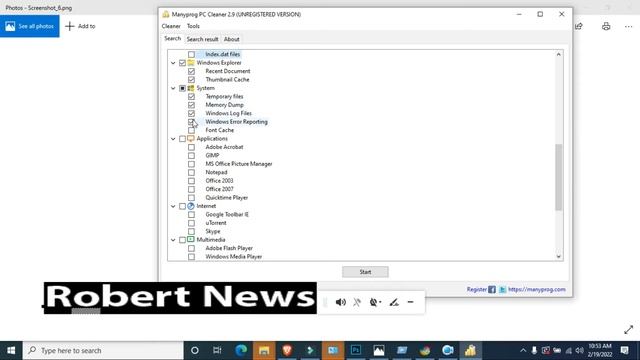Switch to the Search result tab
This screenshot has height=360, width=640.
pos(202,39)
